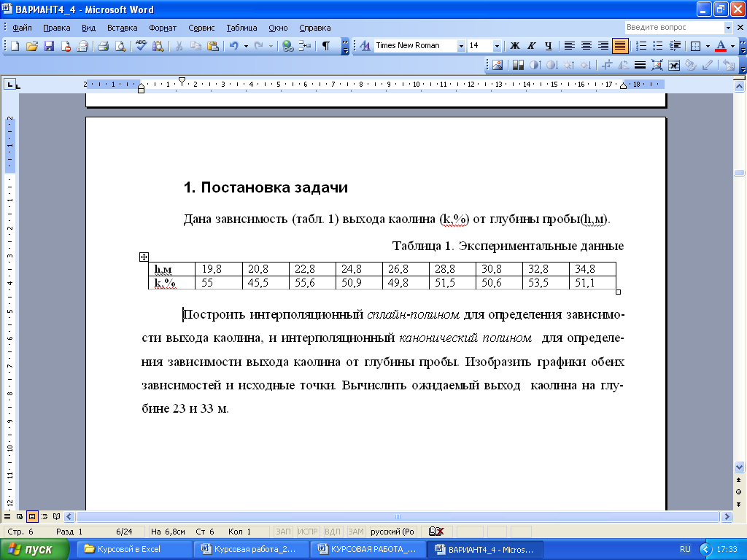Expand the font size 14 dropdown

[x=497, y=46]
